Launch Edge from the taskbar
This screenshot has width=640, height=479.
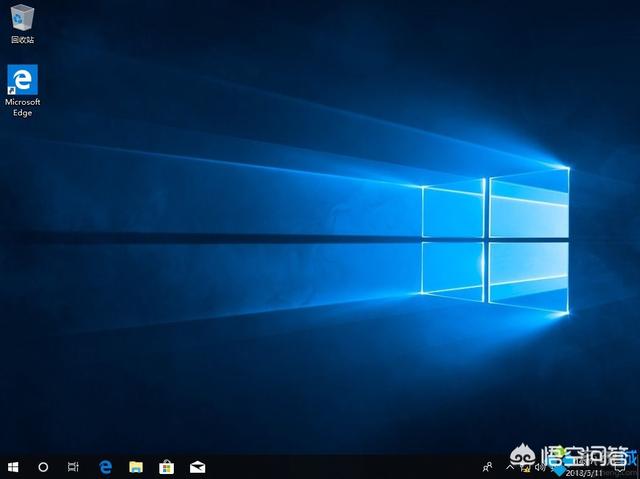point(105,467)
